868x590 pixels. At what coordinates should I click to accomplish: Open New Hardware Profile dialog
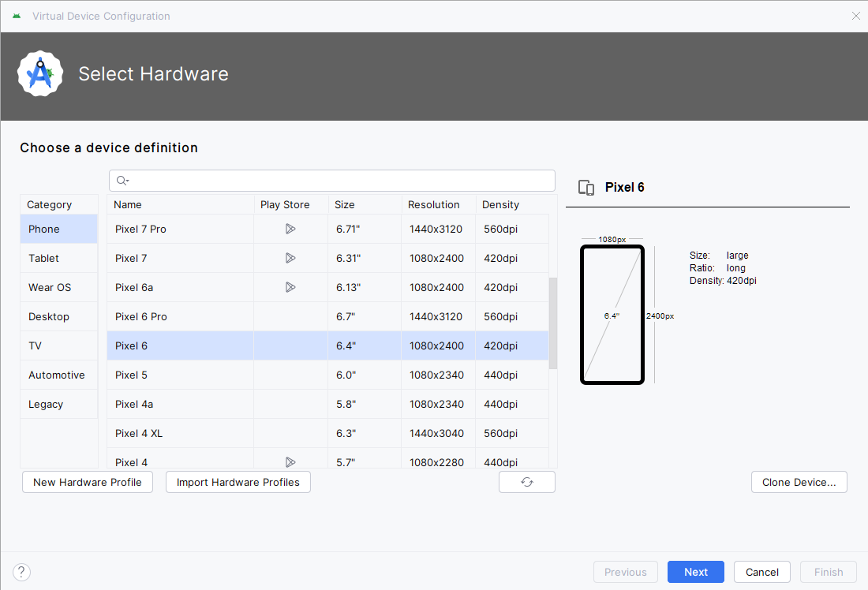[88, 482]
